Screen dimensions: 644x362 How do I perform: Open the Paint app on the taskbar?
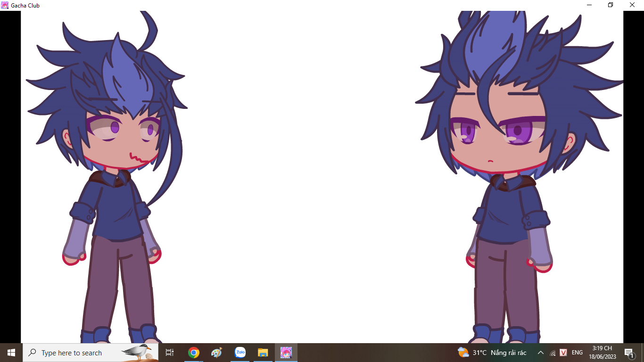216,353
